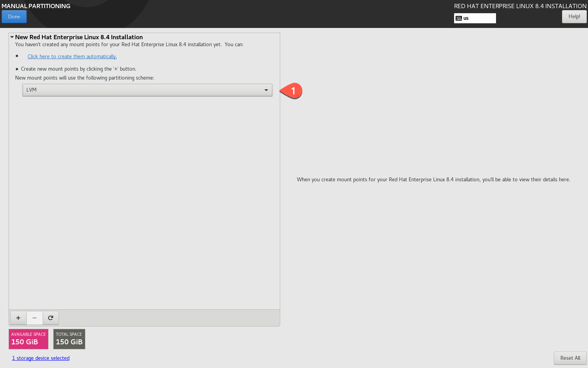Click the minus remove mount point button
The height and width of the screenshot is (368, 588).
click(35, 318)
